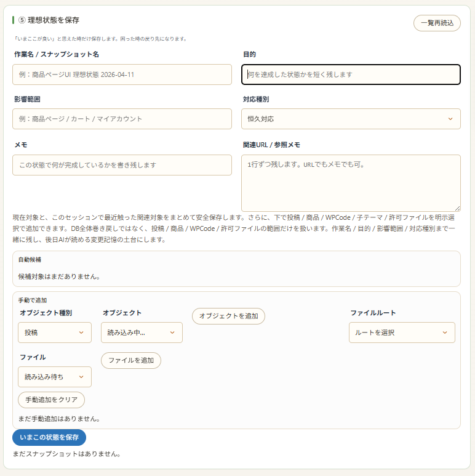This screenshot has height=476, width=475.
Task: Click the 候補対象はまだありません。 text
Action: pyautogui.click(x=59, y=276)
